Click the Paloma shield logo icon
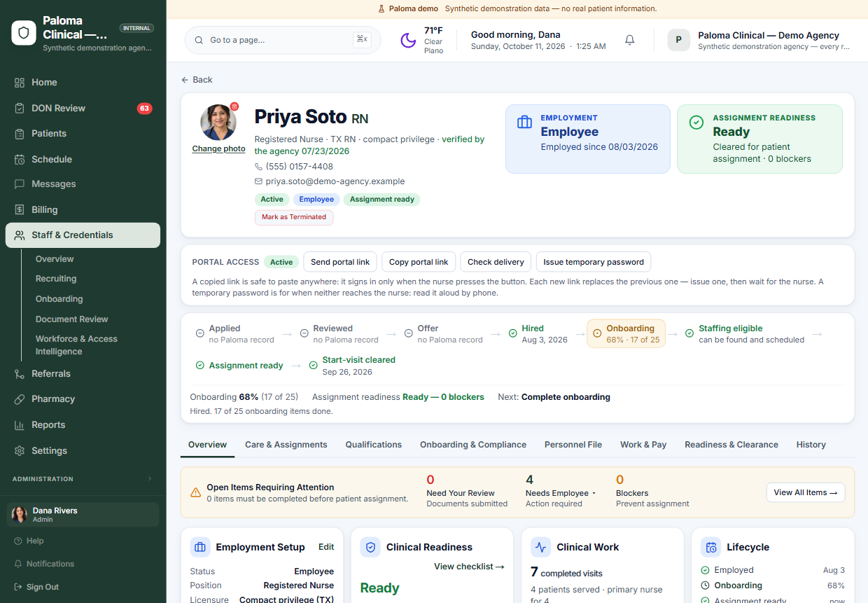This screenshot has height=603, width=868. click(24, 33)
